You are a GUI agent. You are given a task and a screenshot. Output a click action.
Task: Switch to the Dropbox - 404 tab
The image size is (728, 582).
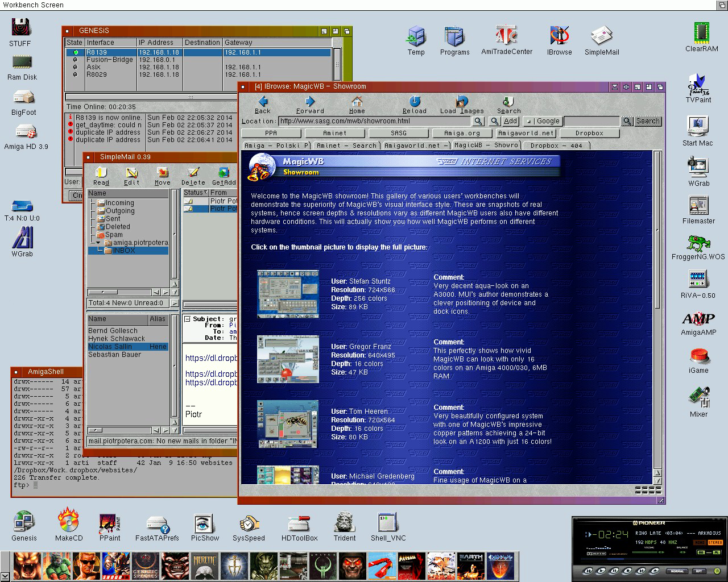point(556,145)
